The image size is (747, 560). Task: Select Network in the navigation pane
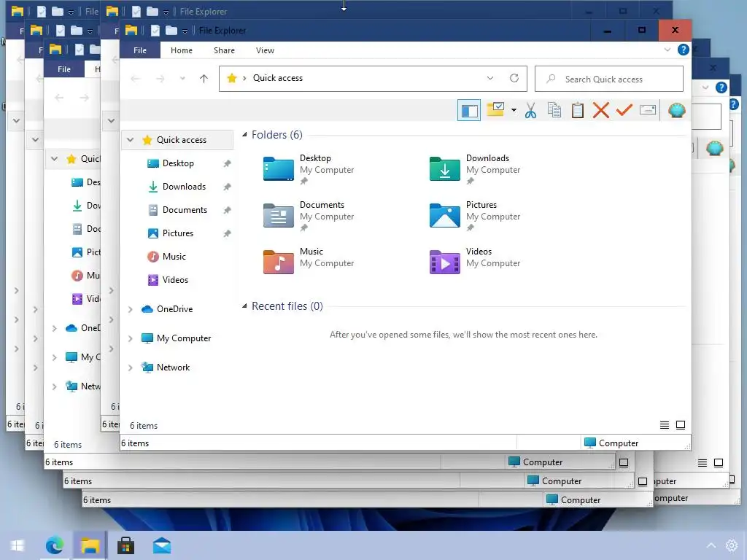(x=173, y=367)
